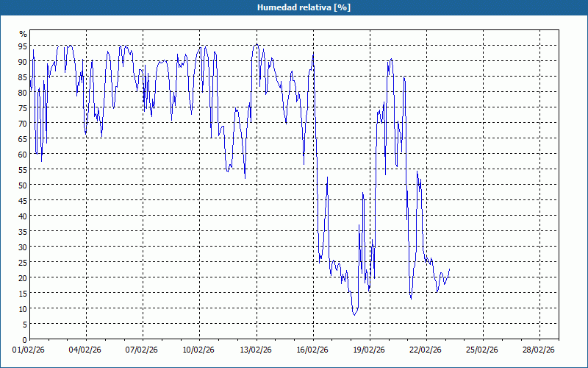Click the 95 value on the y-axis

(x=23, y=46)
